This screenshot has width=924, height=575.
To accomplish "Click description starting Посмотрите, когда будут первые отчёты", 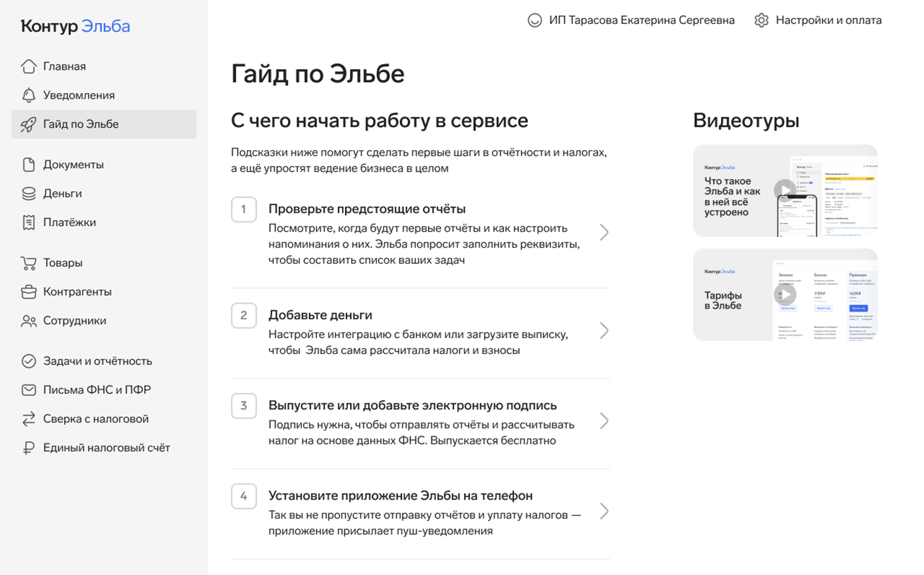I will coord(424,244).
